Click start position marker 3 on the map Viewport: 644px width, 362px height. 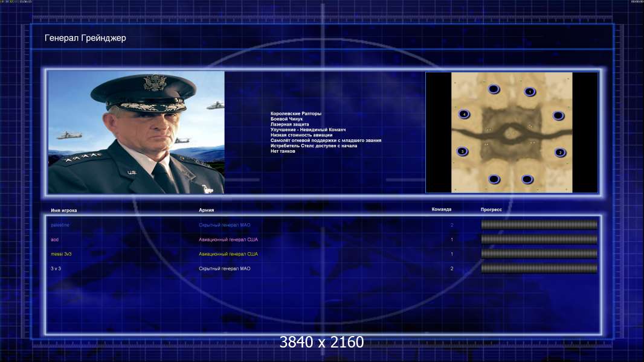463,151
